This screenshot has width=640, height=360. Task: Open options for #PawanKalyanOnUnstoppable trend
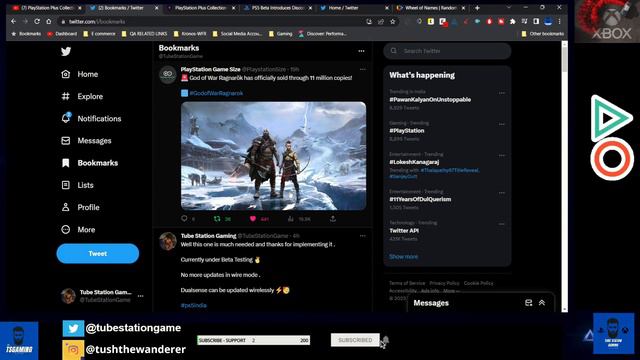point(502,93)
